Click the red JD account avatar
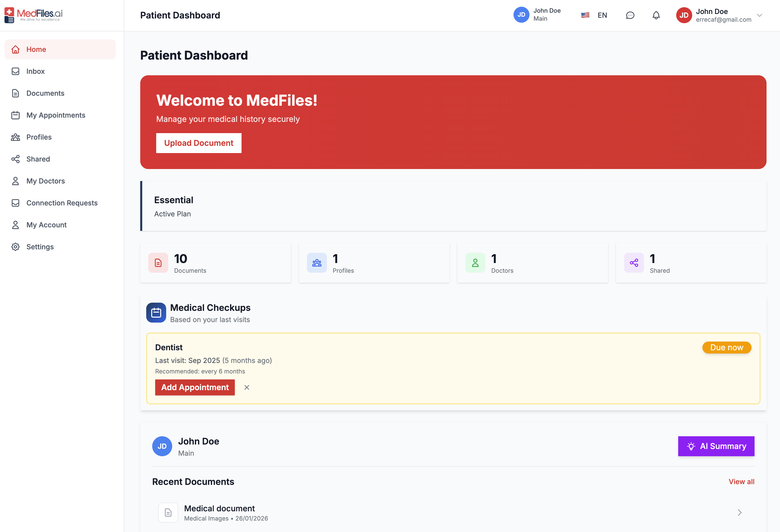Screen dimensions: 780x532 684,15
